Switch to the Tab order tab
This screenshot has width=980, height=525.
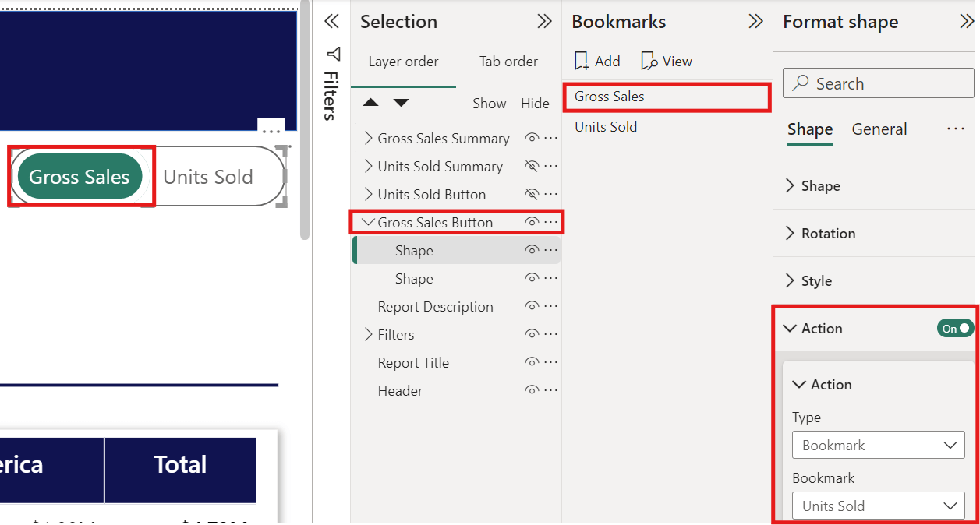coord(508,62)
